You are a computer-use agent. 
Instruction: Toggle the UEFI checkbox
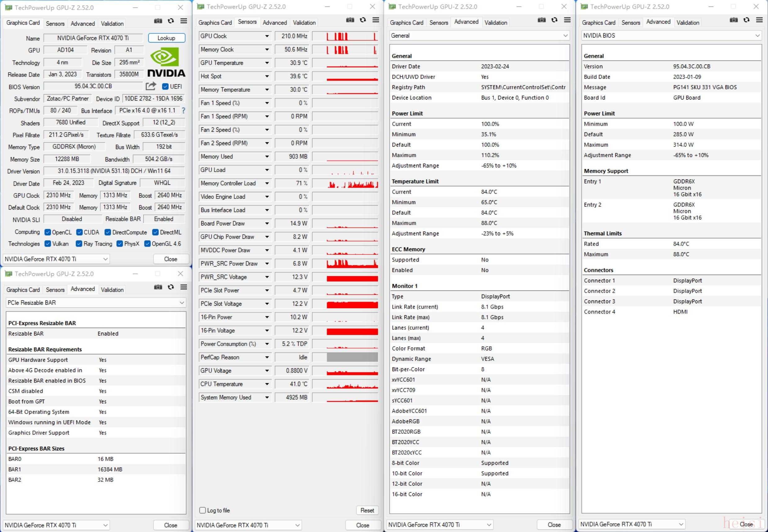tap(165, 87)
